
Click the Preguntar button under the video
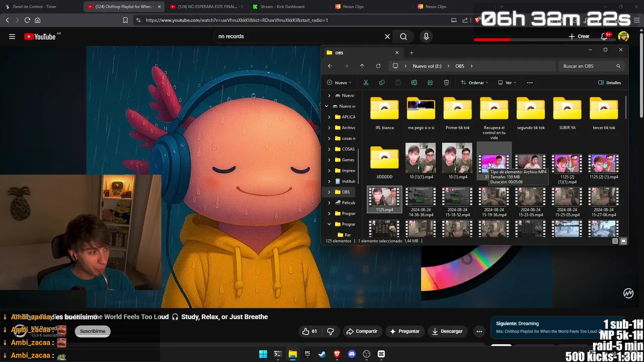(x=405, y=331)
